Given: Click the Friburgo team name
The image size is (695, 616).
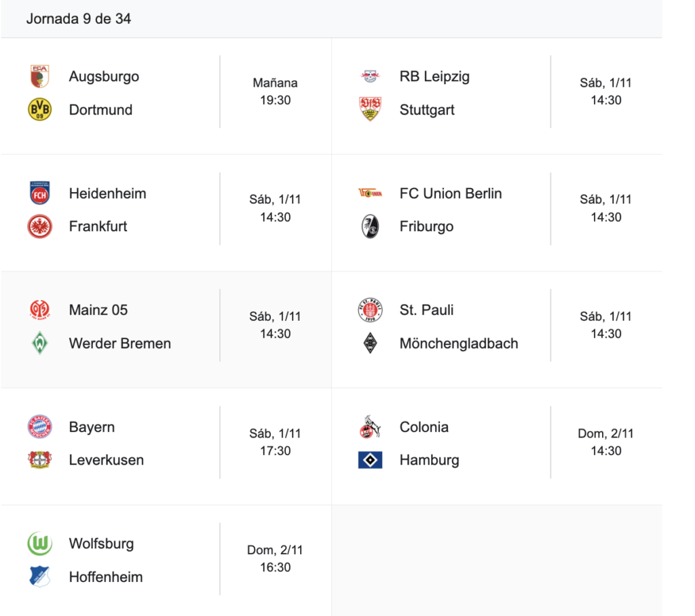Looking at the screenshot, I should [426, 227].
